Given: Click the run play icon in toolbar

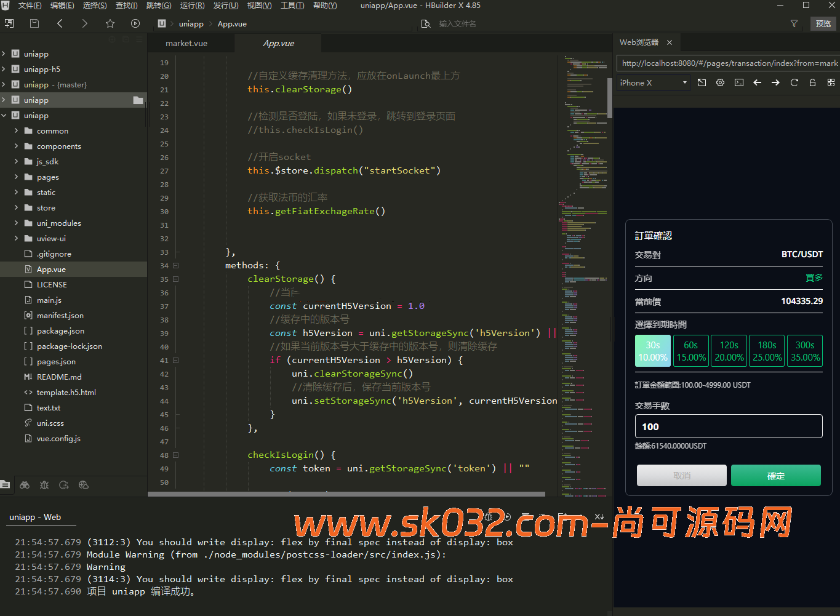Looking at the screenshot, I should [x=135, y=23].
